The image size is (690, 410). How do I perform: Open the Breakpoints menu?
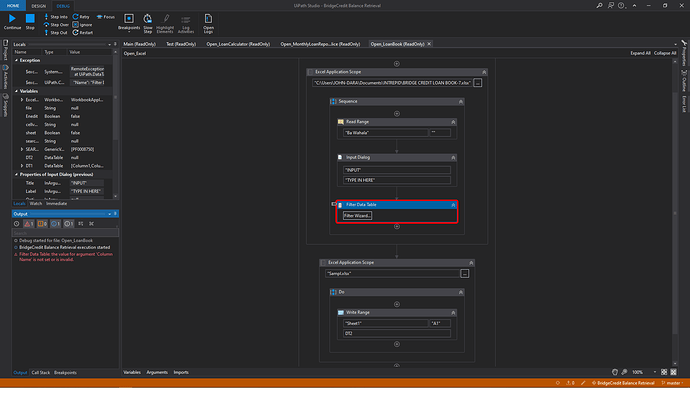pyautogui.click(x=129, y=21)
